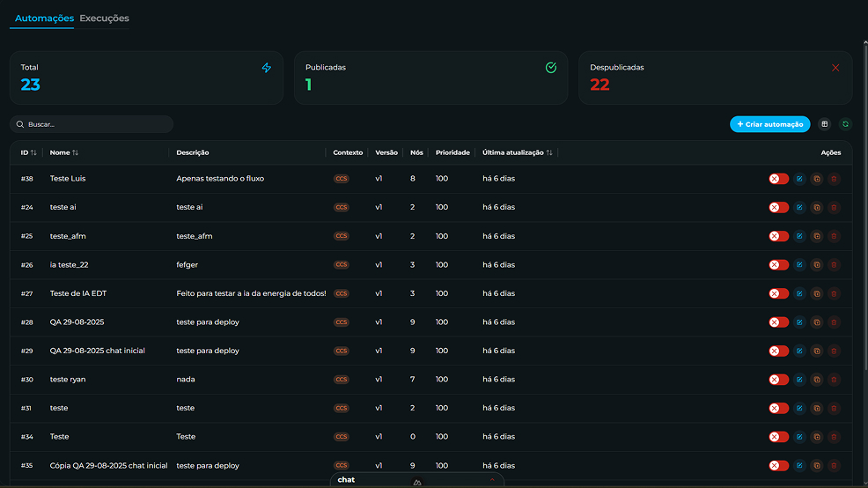Delete the teste ryan automation
868x488 pixels.
834,380
